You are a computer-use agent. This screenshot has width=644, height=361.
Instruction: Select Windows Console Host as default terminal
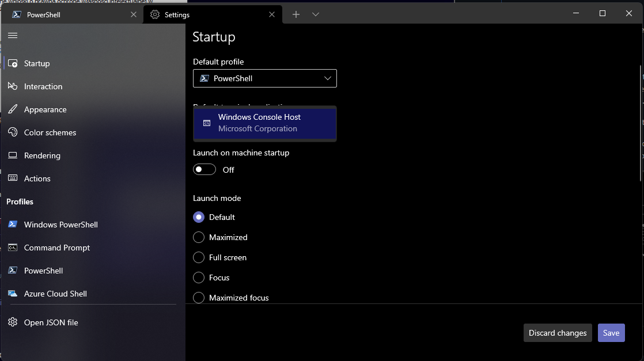pyautogui.click(x=265, y=123)
